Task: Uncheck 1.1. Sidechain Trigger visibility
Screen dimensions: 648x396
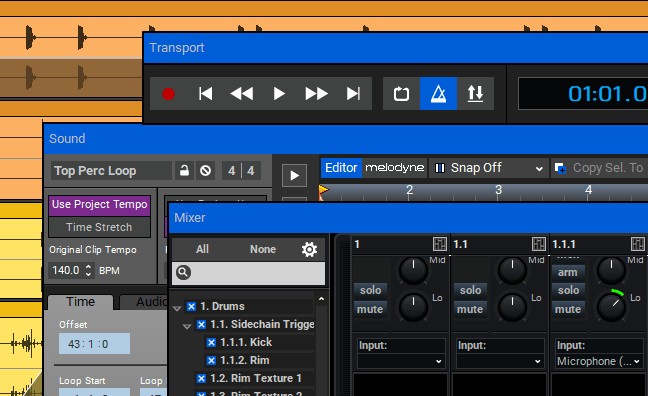Action: (x=201, y=324)
